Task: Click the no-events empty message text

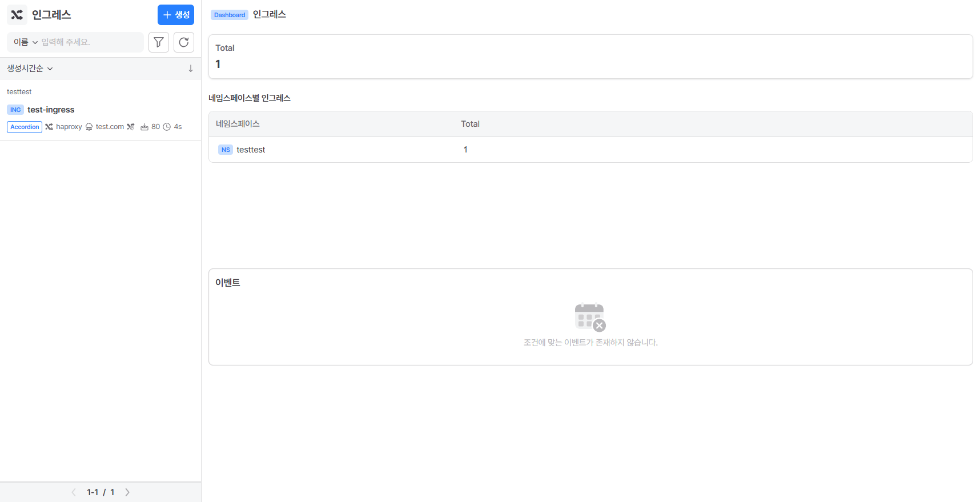Action: (591, 343)
